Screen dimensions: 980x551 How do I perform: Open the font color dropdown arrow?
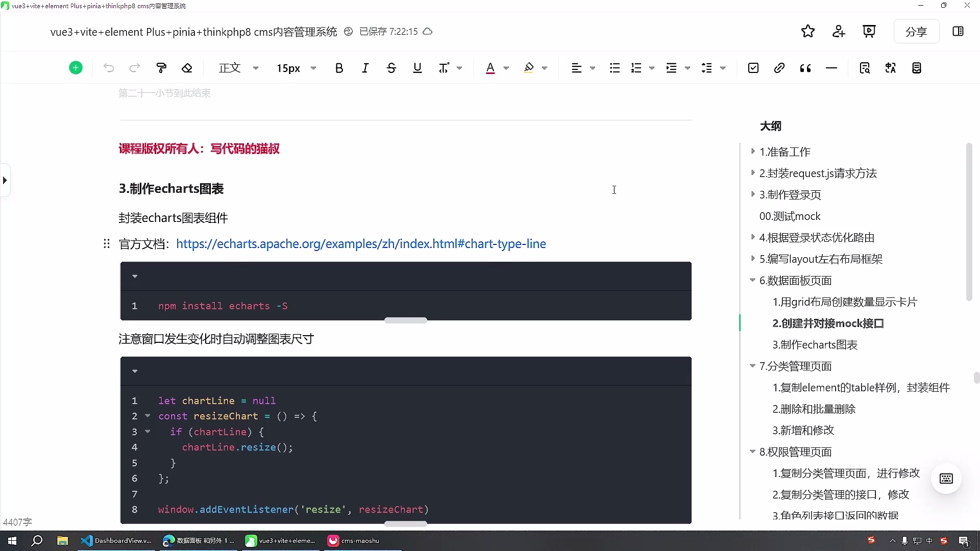point(506,68)
